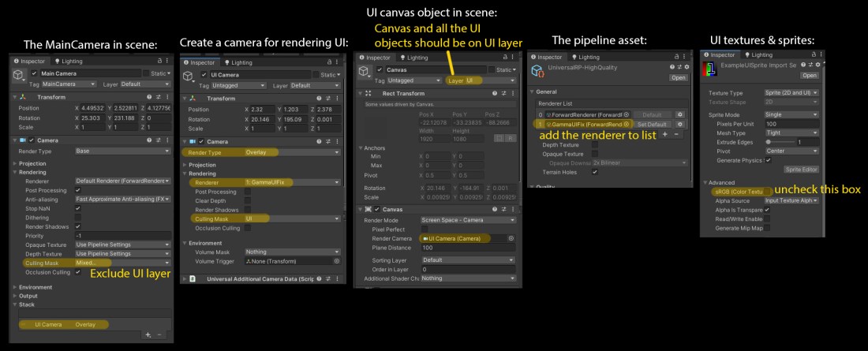Uncheck the sRGB (Color Texture) checkbox

tap(767, 191)
